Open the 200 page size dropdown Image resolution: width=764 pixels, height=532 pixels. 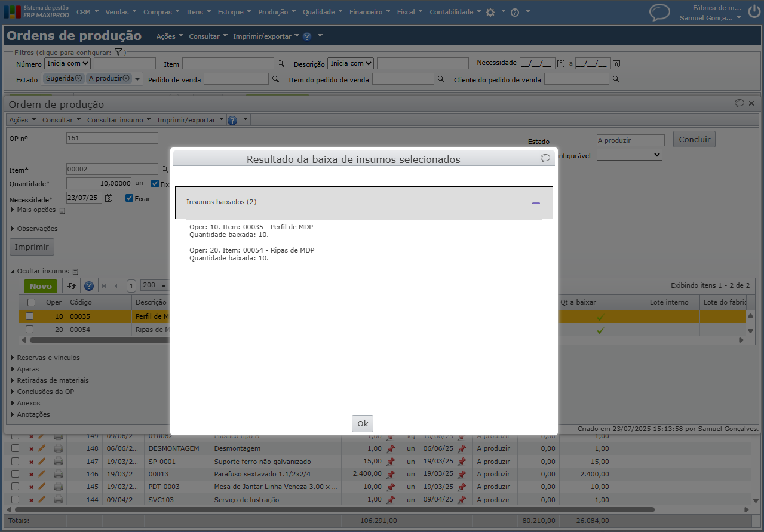(x=154, y=286)
